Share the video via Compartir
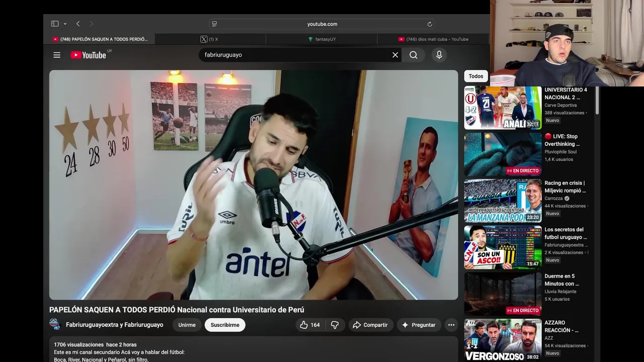Screen dimensions: 644x362 (370, 325)
